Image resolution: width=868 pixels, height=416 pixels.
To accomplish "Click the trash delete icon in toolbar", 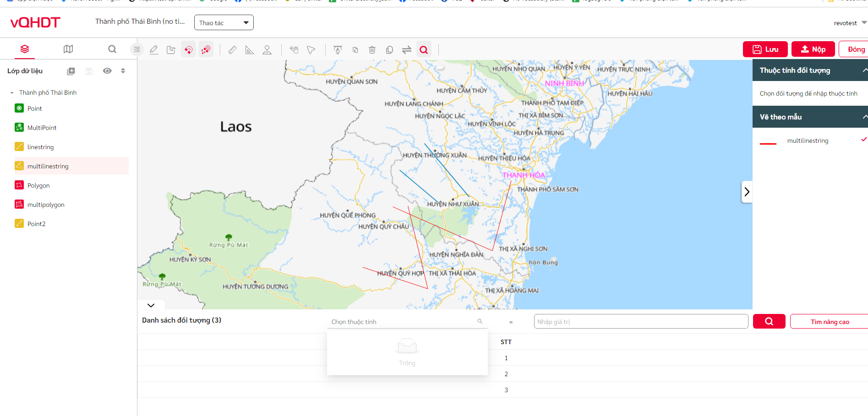I will [372, 50].
